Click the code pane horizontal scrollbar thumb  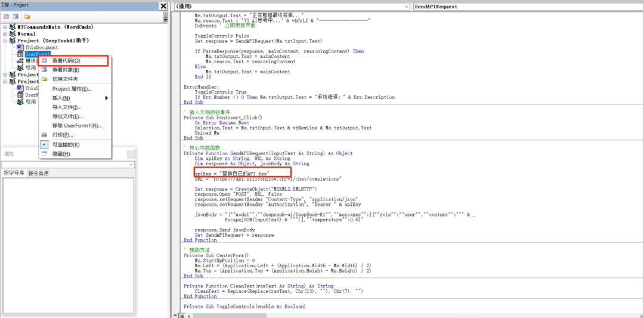pyautogui.click(x=230, y=315)
